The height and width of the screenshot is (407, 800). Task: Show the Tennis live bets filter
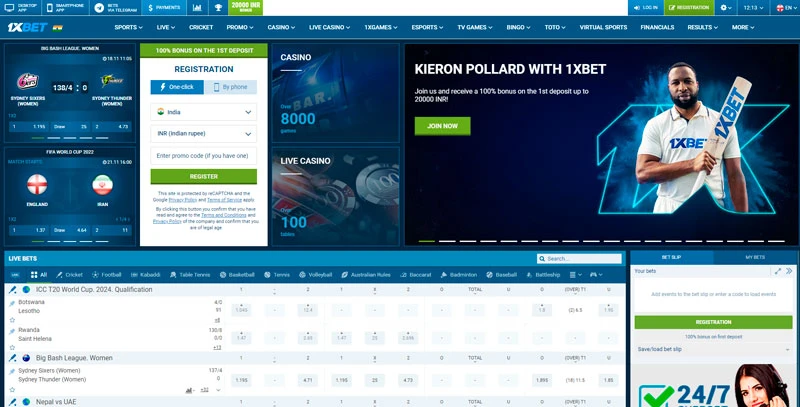click(x=277, y=274)
